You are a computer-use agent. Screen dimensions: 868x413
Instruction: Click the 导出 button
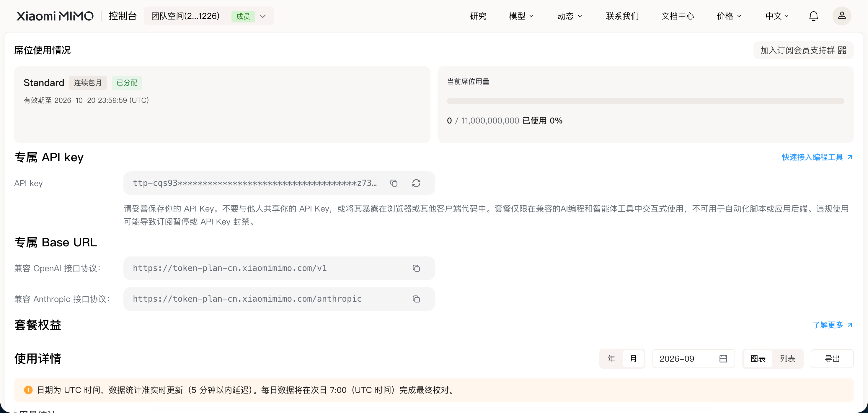click(x=832, y=359)
